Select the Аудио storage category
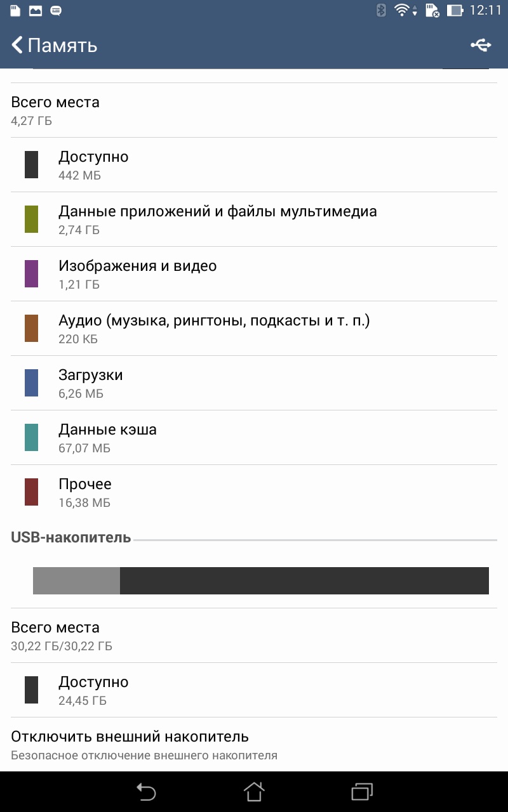This screenshot has width=508, height=812. (x=213, y=329)
